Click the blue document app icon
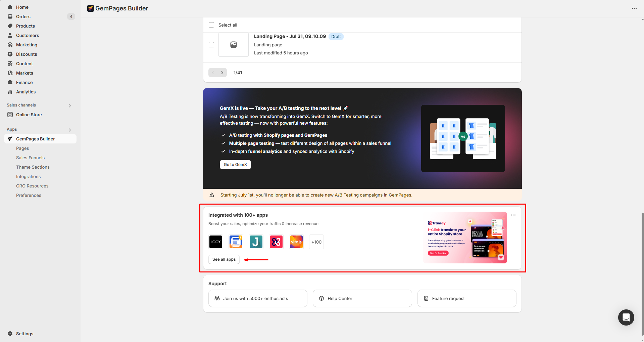644x342 pixels. (x=236, y=242)
